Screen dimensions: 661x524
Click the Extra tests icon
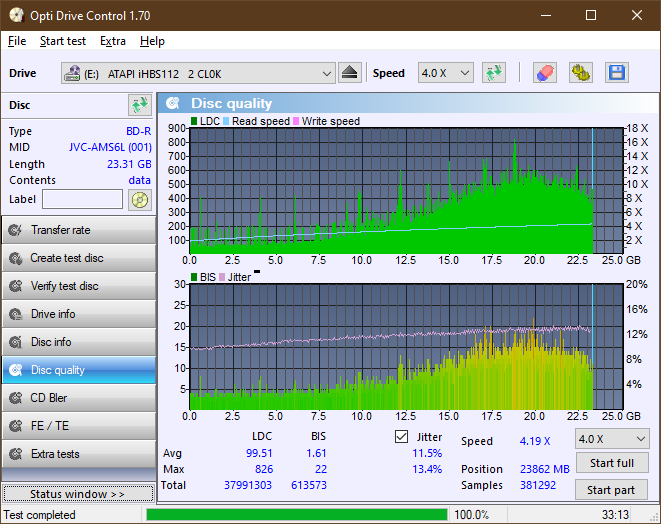pos(16,454)
